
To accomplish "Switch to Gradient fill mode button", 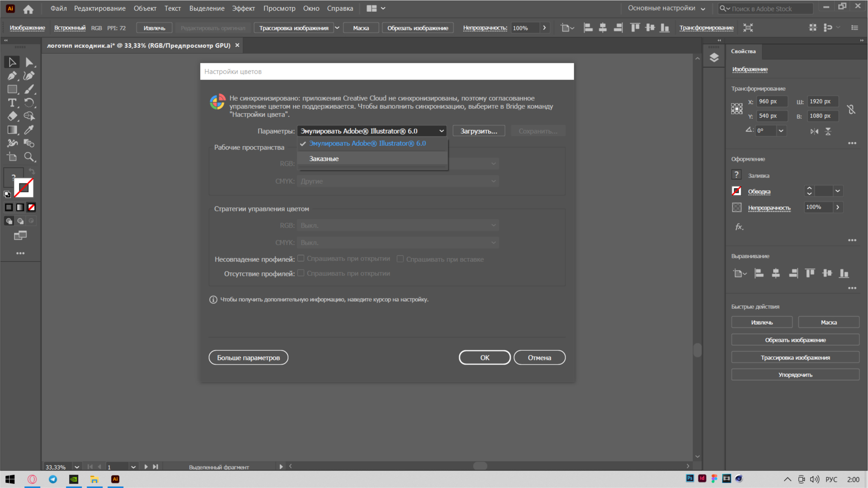I will click(x=20, y=207).
